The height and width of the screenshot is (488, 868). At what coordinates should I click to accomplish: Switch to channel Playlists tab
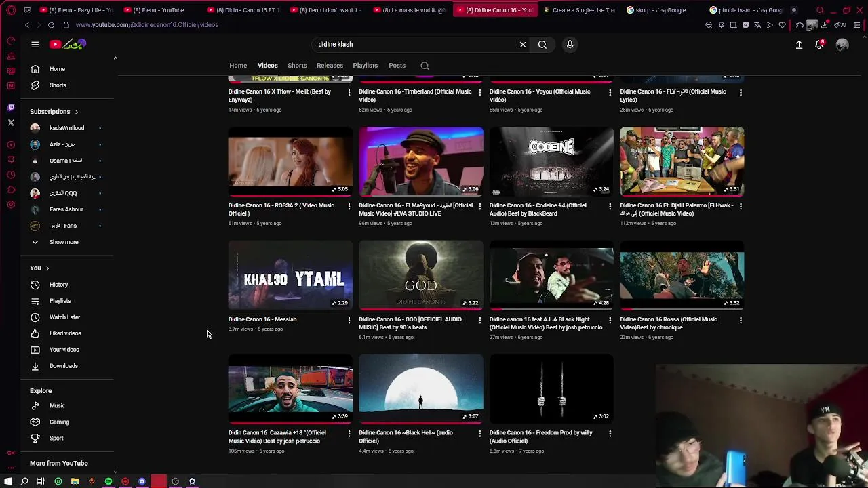[365, 66]
